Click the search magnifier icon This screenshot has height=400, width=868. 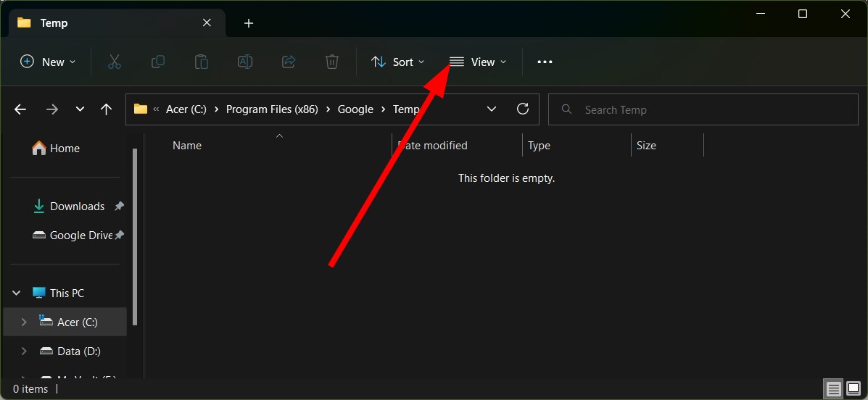pos(566,109)
